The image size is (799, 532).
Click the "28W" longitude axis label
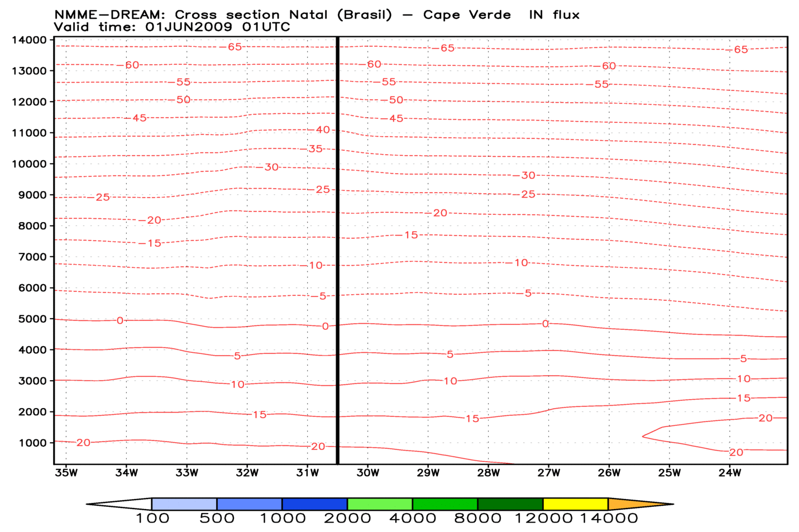pos(488,473)
